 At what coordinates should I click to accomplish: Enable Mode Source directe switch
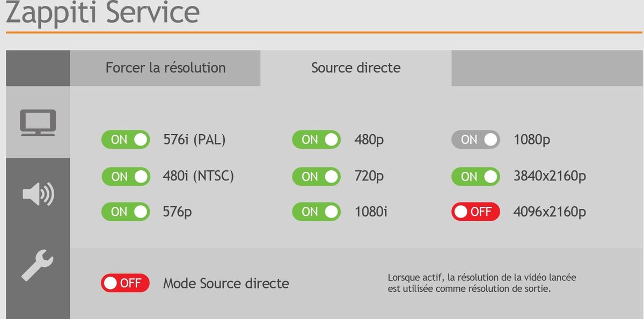[125, 283]
